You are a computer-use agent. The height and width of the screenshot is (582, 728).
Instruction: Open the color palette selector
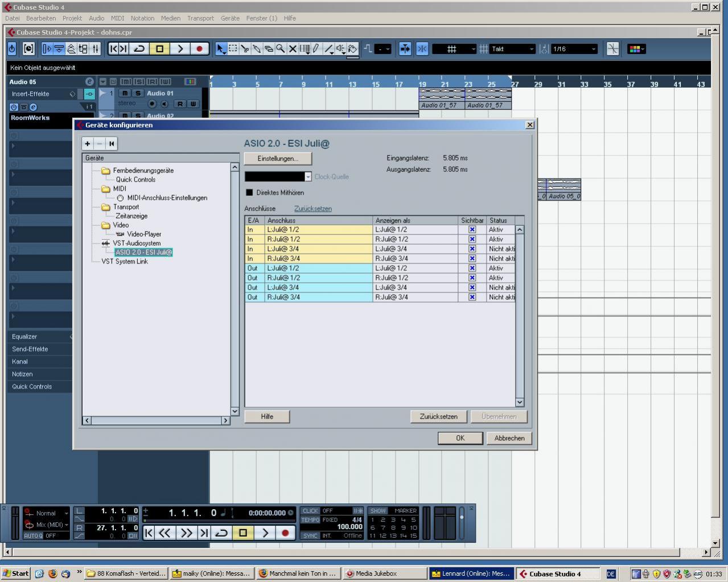point(636,49)
